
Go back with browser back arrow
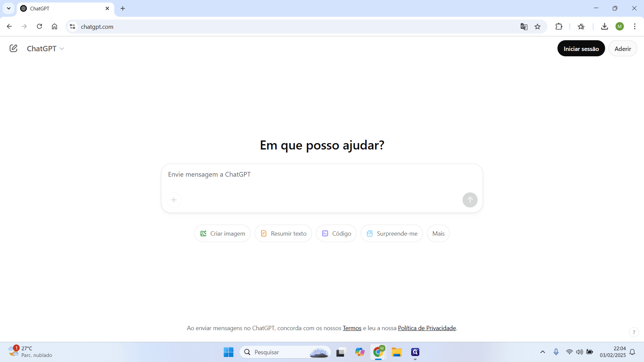(9, 26)
